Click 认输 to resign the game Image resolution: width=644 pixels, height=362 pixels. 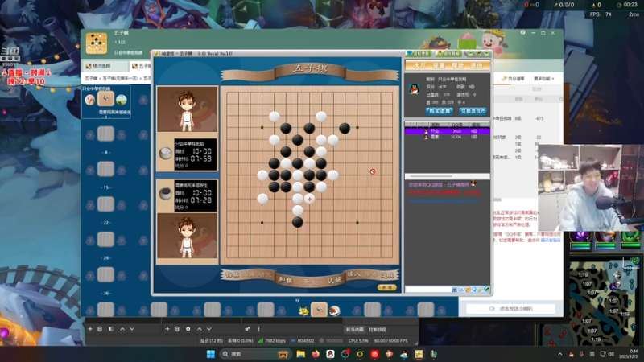pos(334,280)
